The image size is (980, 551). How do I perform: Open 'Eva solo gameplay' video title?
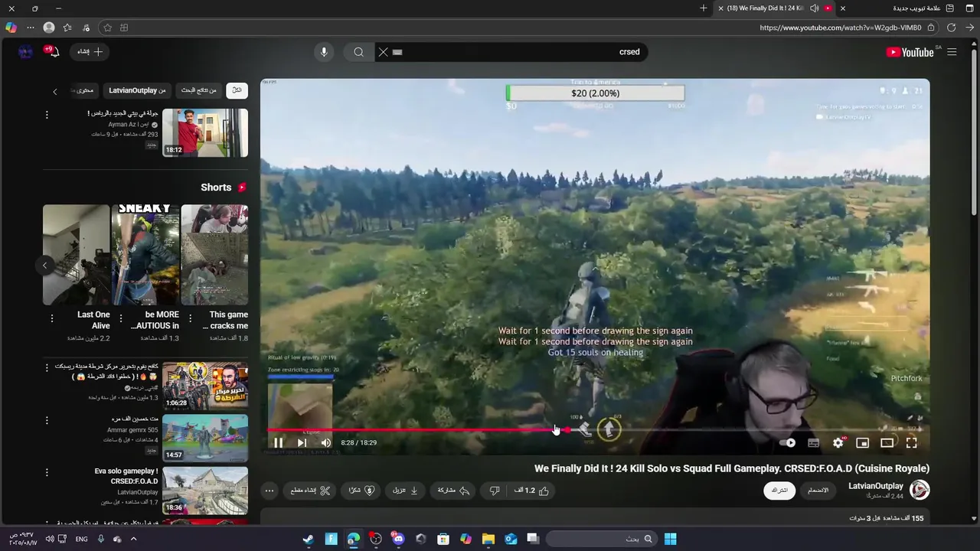click(x=126, y=476)
